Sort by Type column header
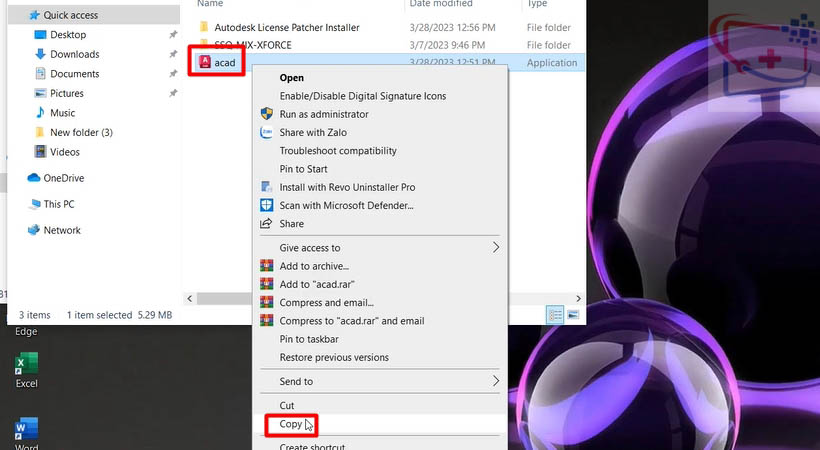820x450 pixels. click(537, 4)
